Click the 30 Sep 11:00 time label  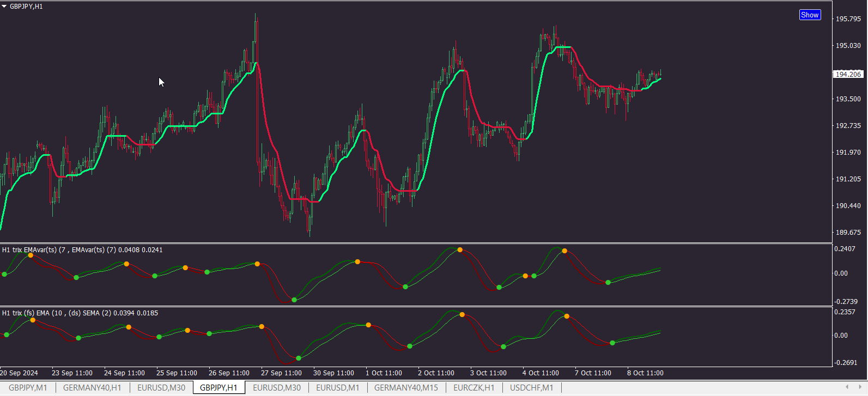(333, 373)
